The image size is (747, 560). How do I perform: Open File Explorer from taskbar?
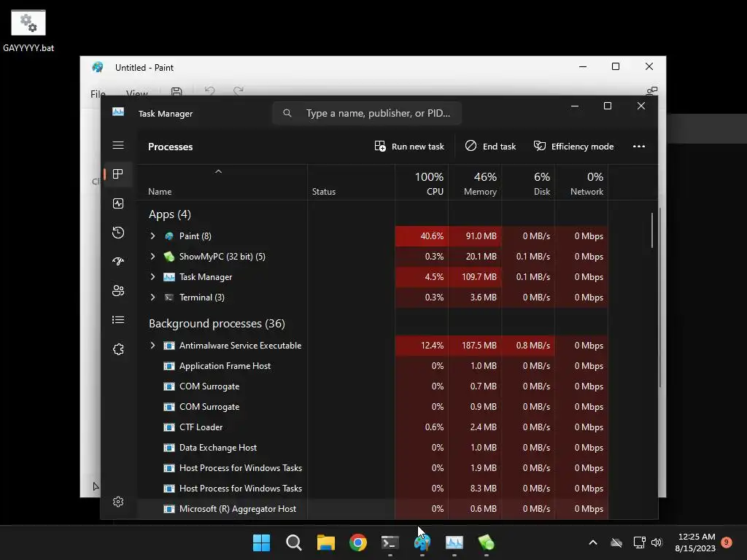pyautogui.click(x=326, y=542)
